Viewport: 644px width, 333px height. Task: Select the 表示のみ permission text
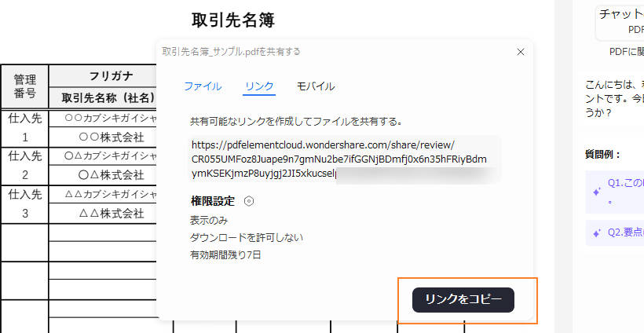(x=209, y=221)
